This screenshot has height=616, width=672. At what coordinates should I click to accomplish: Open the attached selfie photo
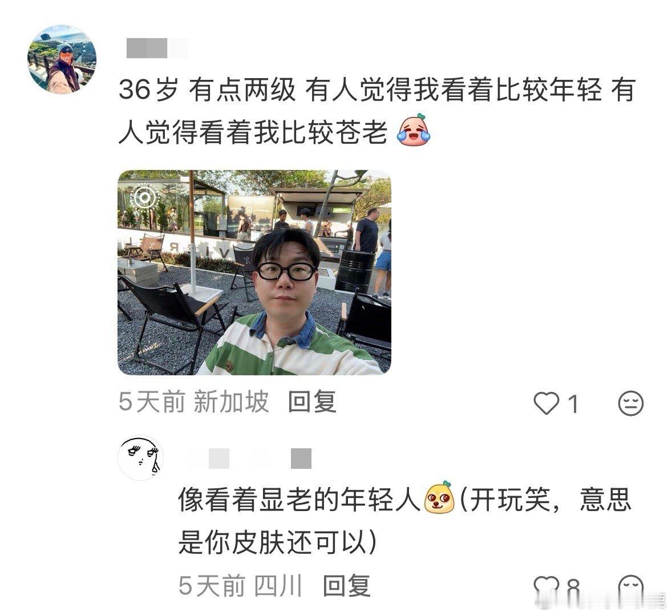click(254, 273)
